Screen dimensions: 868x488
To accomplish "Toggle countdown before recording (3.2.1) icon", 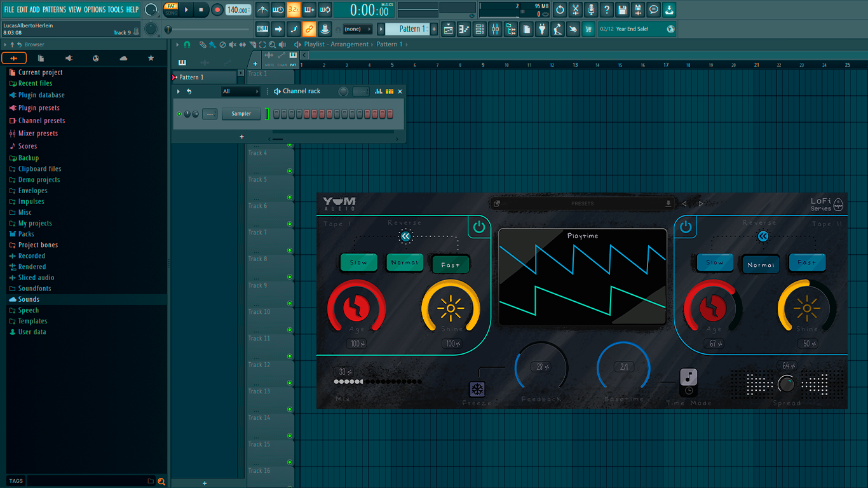I will tap(294, 10).
